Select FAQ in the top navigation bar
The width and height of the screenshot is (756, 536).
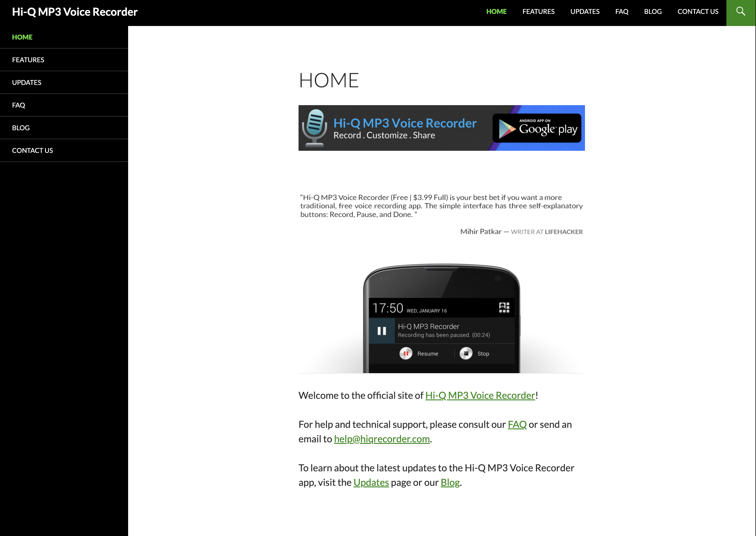point(622,12)
